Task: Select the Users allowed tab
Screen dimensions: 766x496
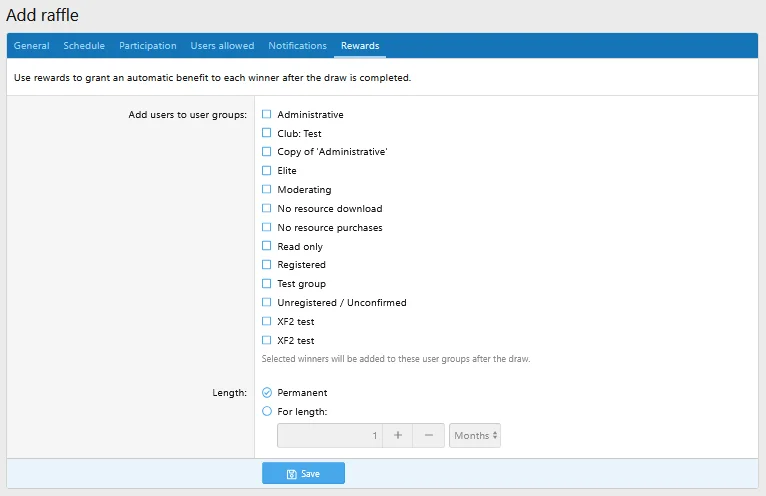Action: (x=222, y=45)
